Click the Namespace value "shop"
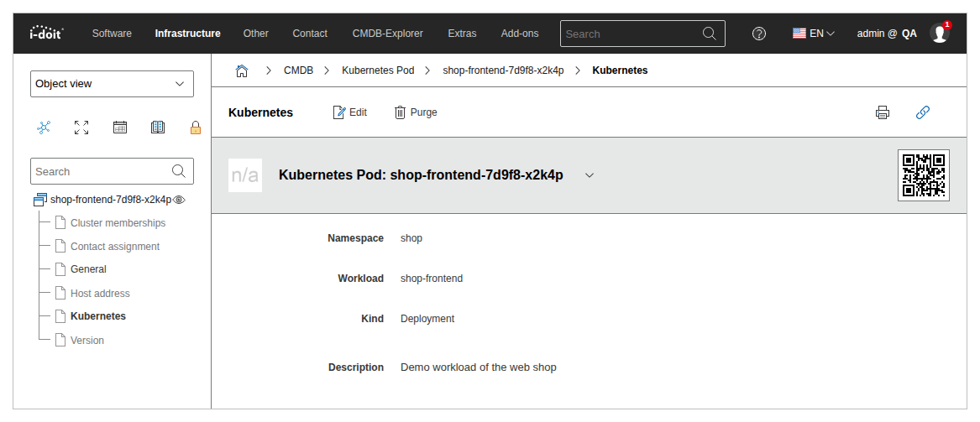This screenshot has height=422, width=980. pos(411,237)
